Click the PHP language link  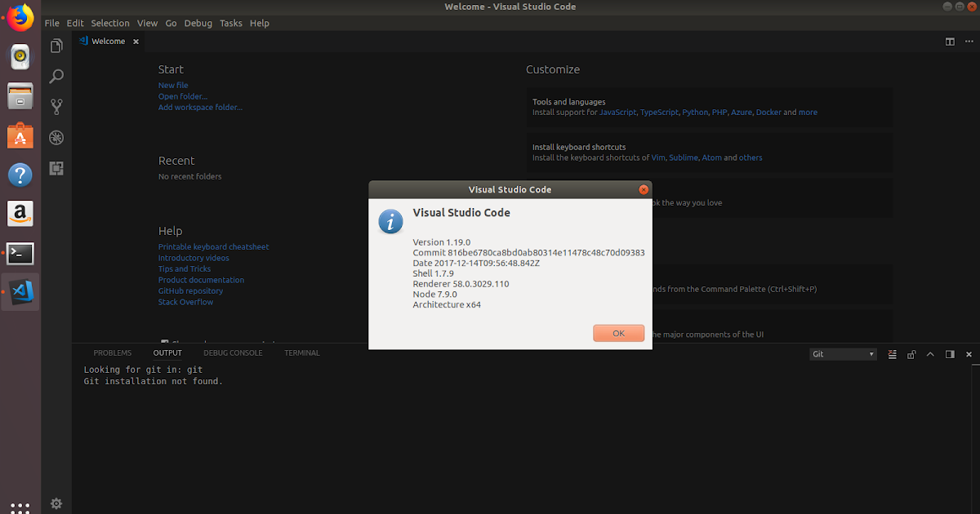pyautogui.click(x=719, y=113)
